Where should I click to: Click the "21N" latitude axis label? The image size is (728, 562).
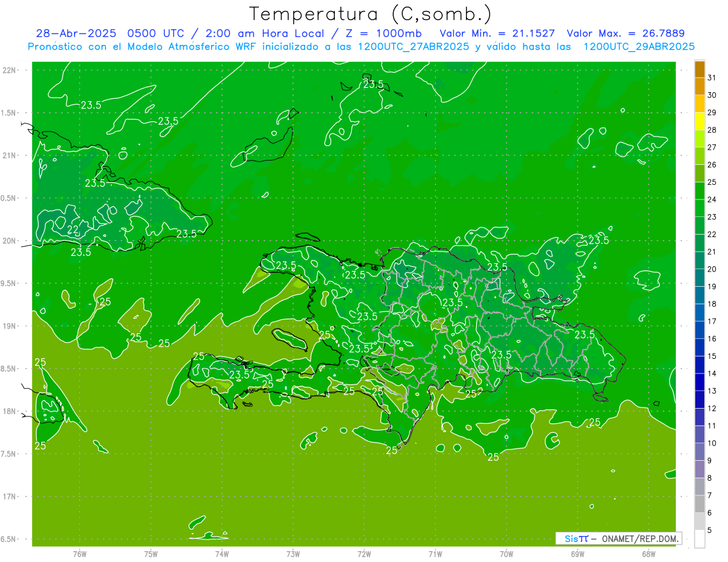(x=11, y=156)
